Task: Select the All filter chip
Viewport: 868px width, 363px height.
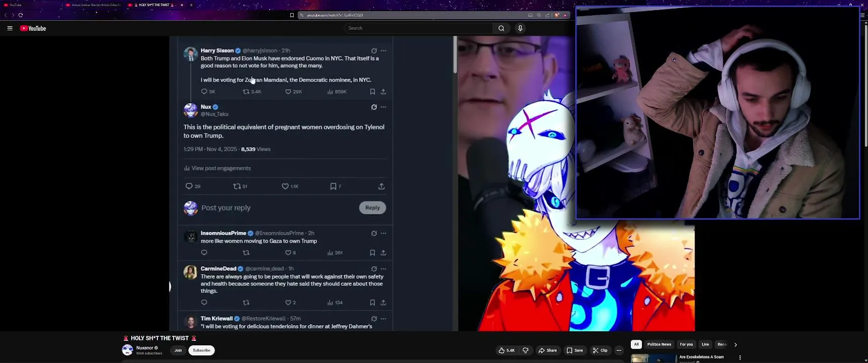Action: 636,344
